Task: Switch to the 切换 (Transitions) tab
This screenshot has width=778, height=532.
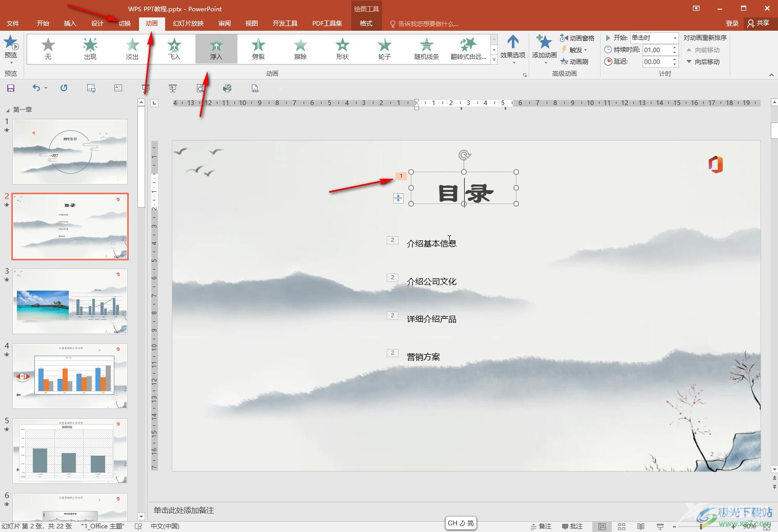Action: pos(125,24)
